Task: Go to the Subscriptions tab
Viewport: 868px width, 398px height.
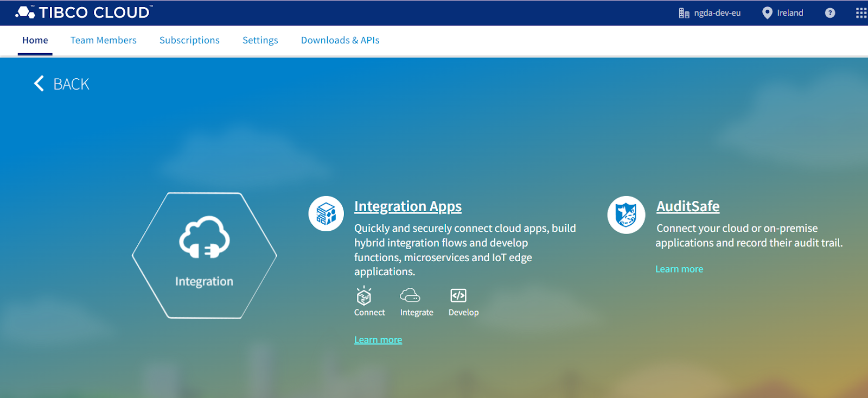Action: (189, 40)
